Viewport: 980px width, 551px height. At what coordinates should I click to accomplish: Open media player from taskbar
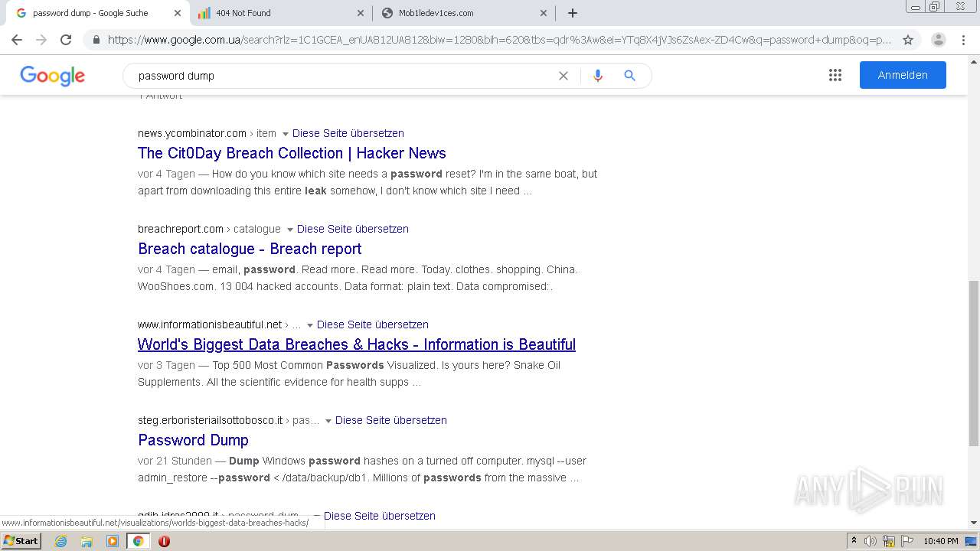pos(113,541)
